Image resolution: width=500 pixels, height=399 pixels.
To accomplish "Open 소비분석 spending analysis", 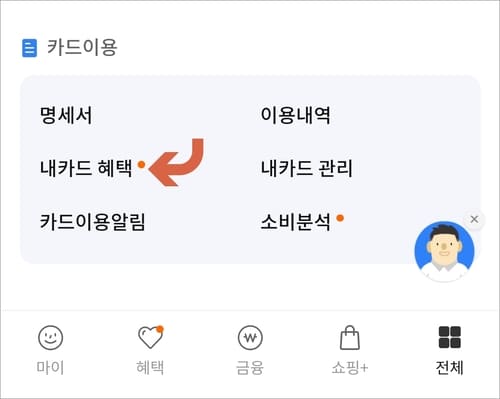I will [x=295, y=221].
